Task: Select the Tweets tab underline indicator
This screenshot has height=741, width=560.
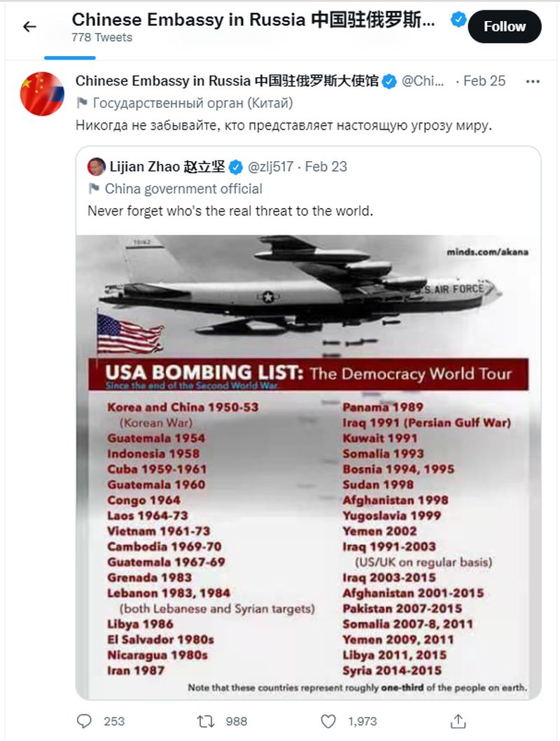Action: pyautogui.click(x=70, y=57)
